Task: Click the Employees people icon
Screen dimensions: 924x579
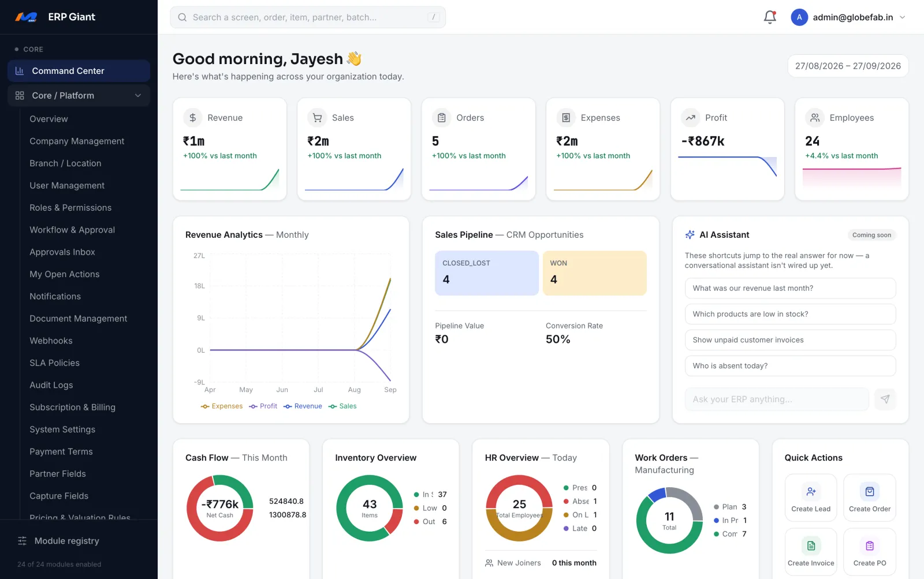Action: (815, 118)
